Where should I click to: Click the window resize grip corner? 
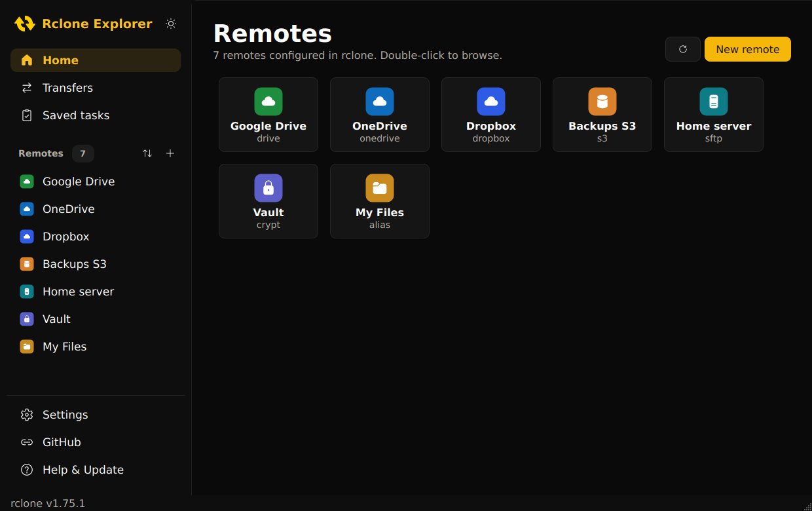807,506
